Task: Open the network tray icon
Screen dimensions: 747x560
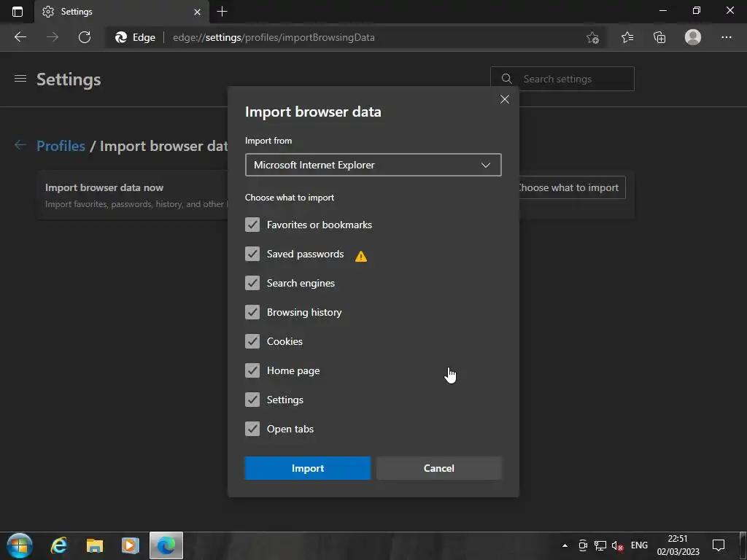Action: pos(600,545)
